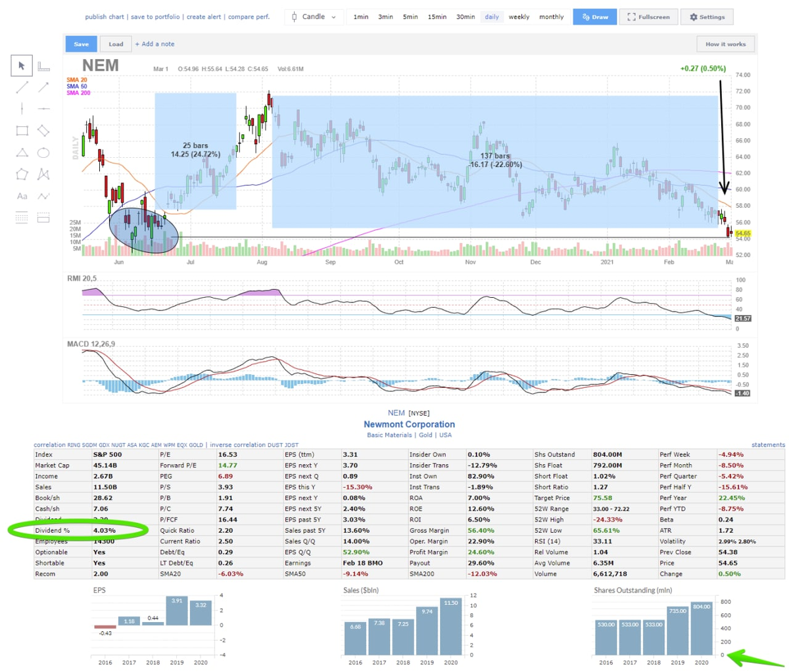Image resolution: width=789 pixels, height=672 pixels.
Task: Open chart Settings
Action: [707, 17]
